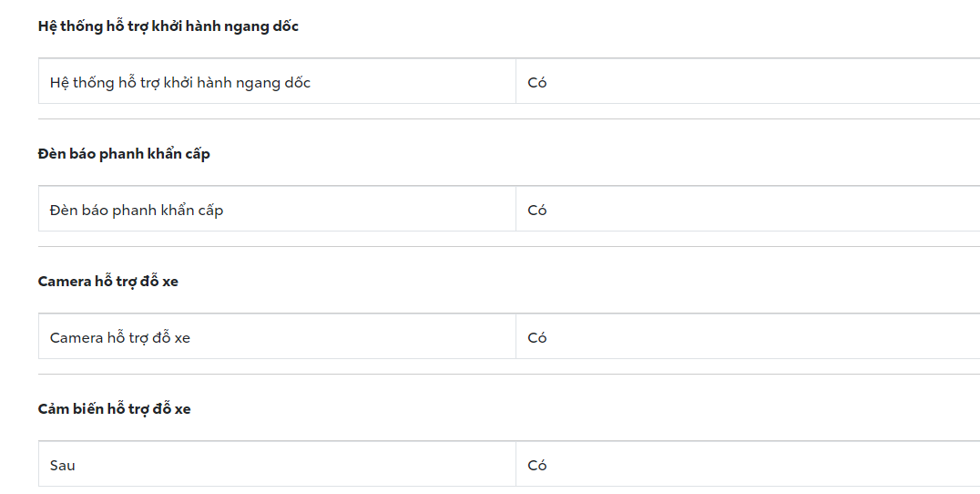Click the bold 'Đèn báo phanh khẩn cấp' heading
Image resolution: width=980 pixels, height=494 pixels.
(124, 154)
